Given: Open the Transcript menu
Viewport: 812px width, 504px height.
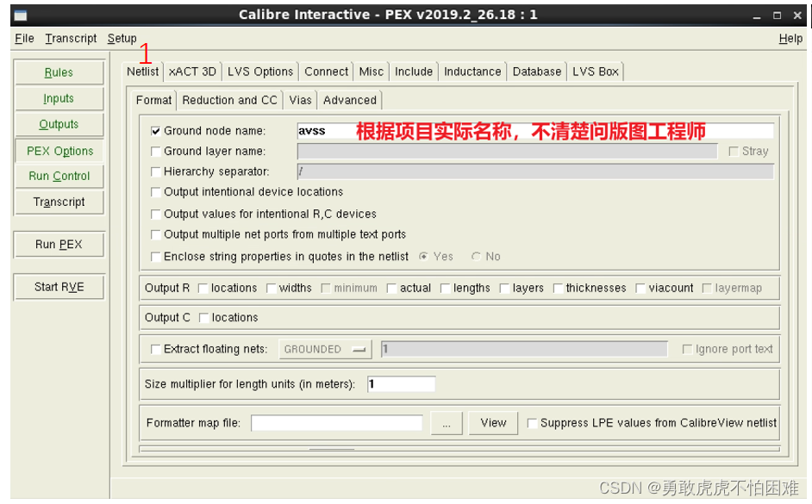Looking at the screenshot, I should (x=71, y=38).
